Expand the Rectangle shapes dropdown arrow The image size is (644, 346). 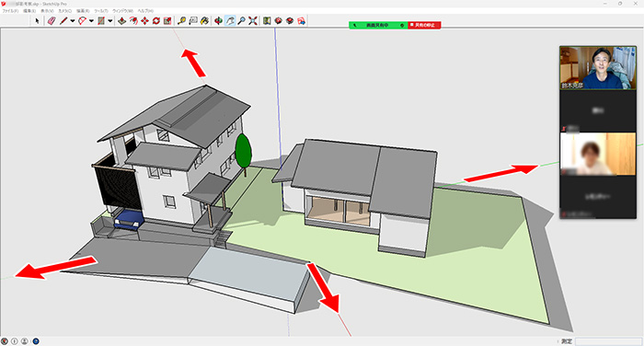(110, 20)
